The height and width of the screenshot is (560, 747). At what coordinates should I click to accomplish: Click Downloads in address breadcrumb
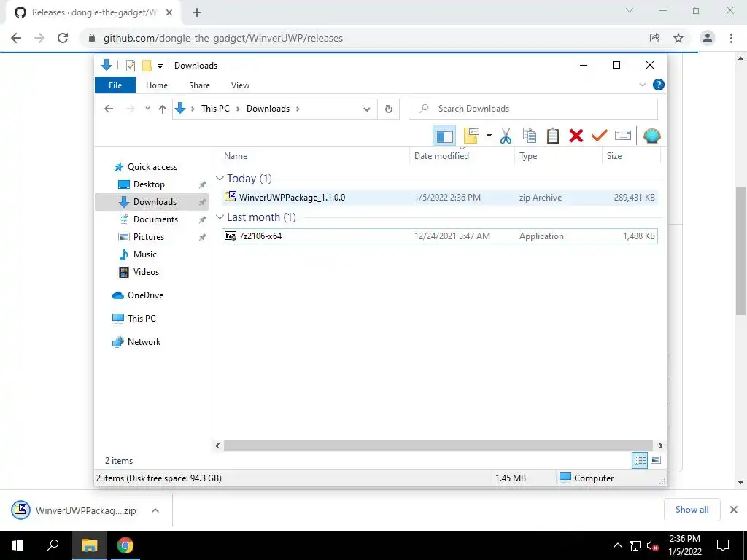point(268,109)
